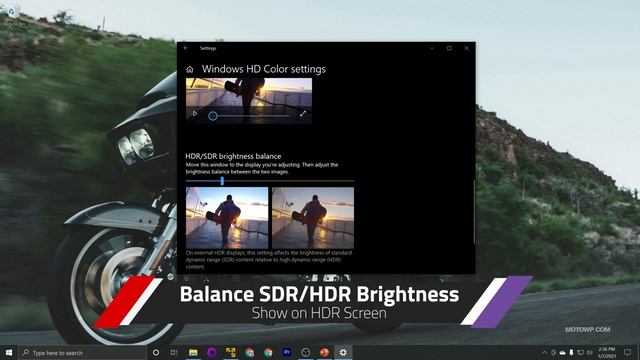The width and height of the screenshot is (640, 360).
Task: Open Adobe Premiere Pro from taskbar
Action: [287, 352]
